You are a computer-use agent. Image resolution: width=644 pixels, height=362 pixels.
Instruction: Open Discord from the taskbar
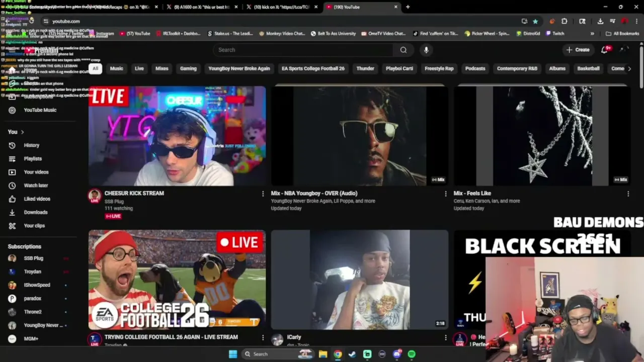point(397,354)
